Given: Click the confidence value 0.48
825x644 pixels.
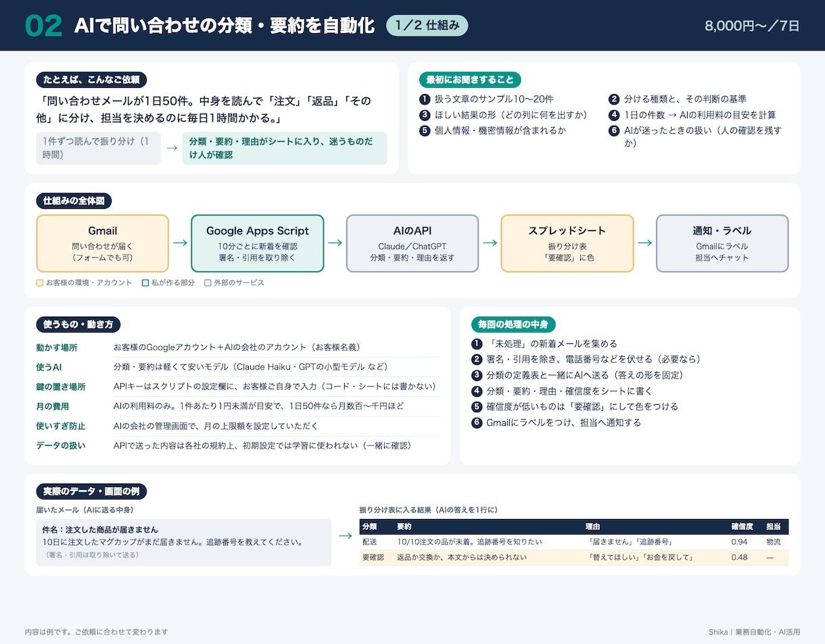Looking at the screenshot, I should pyautogui.click(x=740, y=558).
